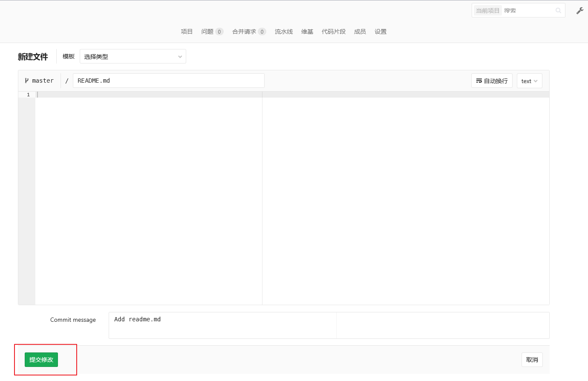Click the wrench icon in top-right corner
Screen dimensions: 588x381
tap(579, 11)
